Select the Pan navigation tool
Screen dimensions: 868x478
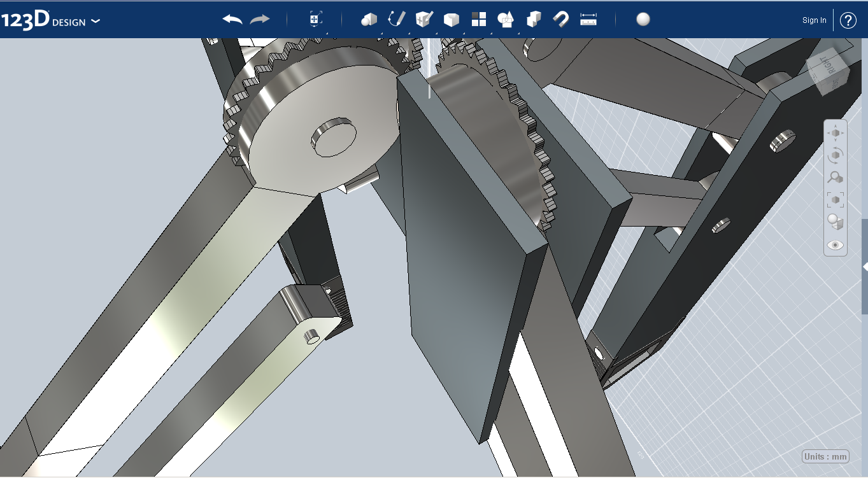836,133
